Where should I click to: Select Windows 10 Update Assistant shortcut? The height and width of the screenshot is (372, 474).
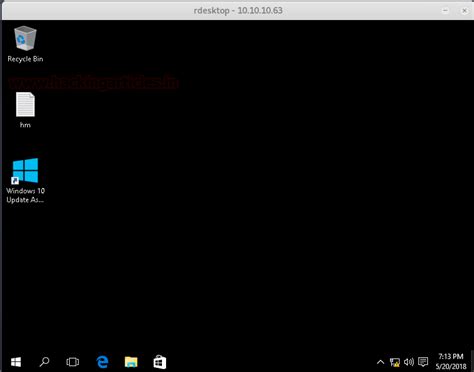[x=25, y=171]
